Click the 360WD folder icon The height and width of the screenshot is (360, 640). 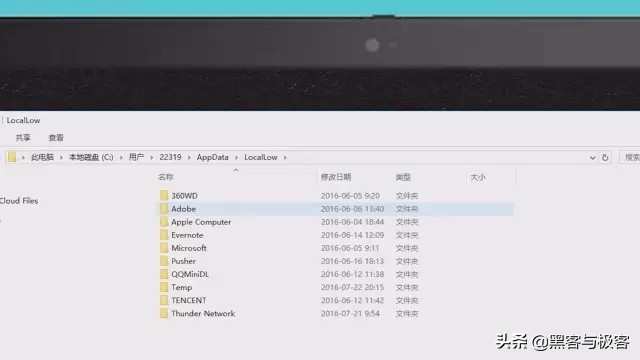point(164,196)
